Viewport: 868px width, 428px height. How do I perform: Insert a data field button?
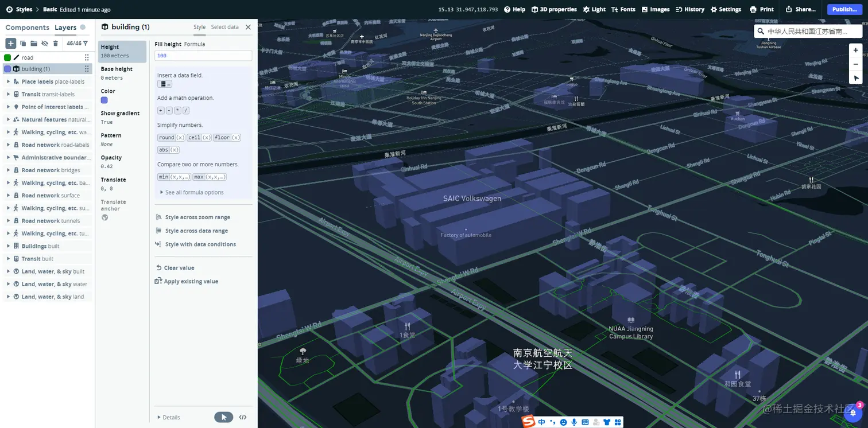[x=164, y=84]
